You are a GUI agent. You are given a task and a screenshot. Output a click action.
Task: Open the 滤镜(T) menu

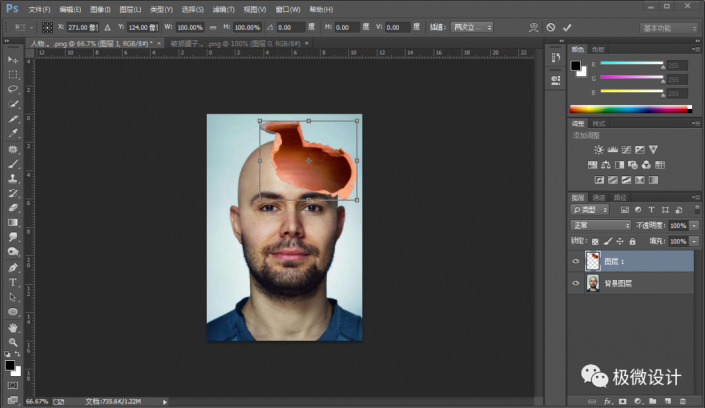[225, 8]
